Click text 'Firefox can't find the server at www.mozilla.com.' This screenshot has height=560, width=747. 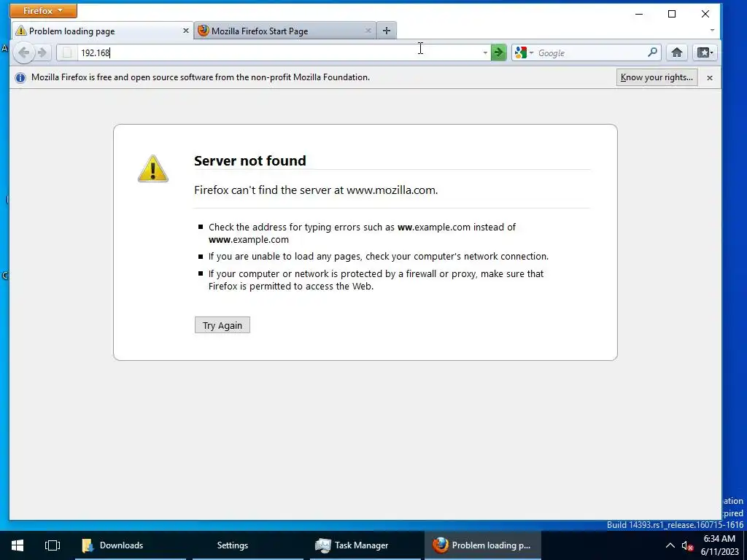[x=316, y=190]
